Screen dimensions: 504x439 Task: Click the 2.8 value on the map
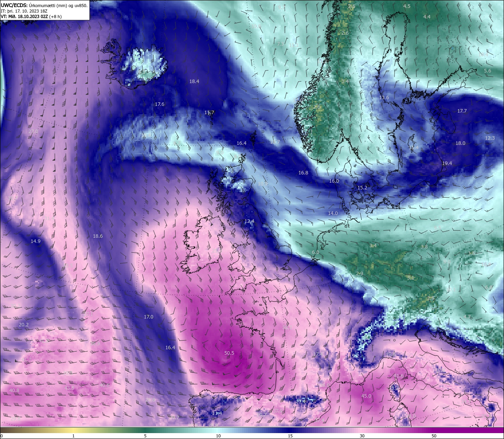(x=431, y=298)
